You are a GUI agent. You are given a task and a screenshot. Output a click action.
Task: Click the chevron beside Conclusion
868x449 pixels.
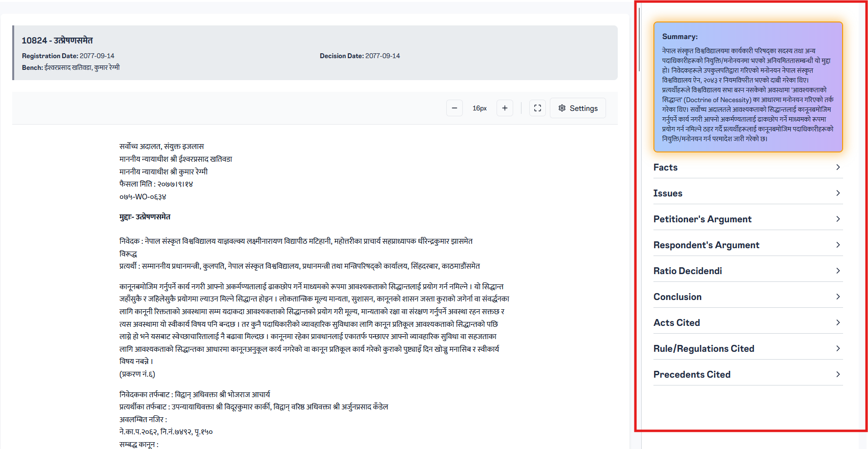pyautogui.click(x=838, y=297)
